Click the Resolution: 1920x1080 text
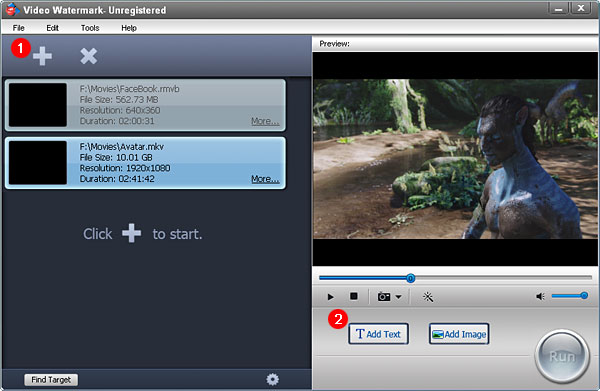The image size is (600, 391). (125, 168)
